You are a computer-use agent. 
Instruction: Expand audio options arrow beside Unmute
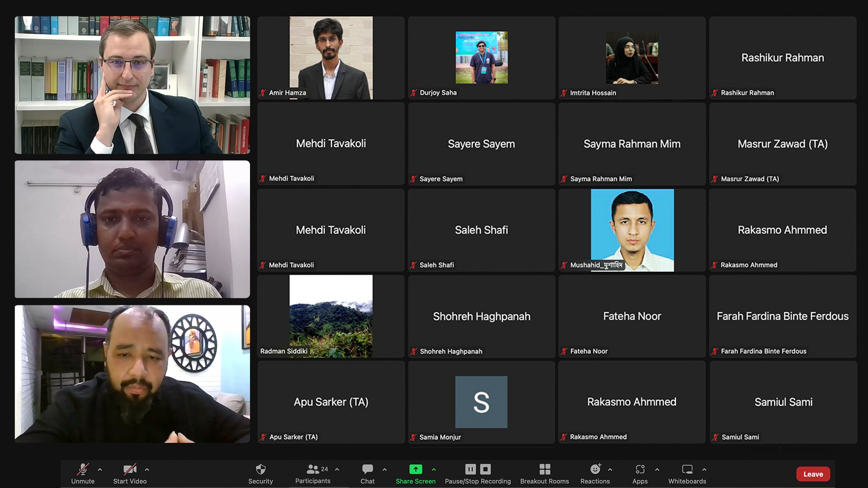pyautogui.click(x=100, y=469)
